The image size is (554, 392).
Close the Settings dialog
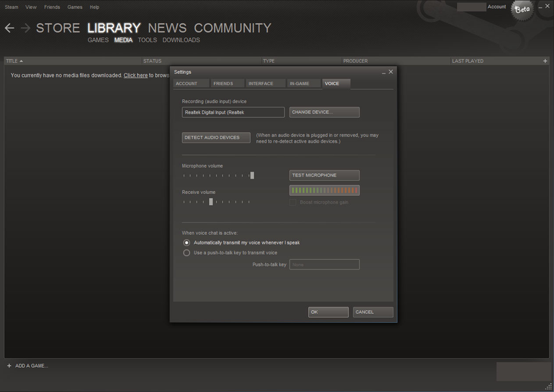pos(391,72)
